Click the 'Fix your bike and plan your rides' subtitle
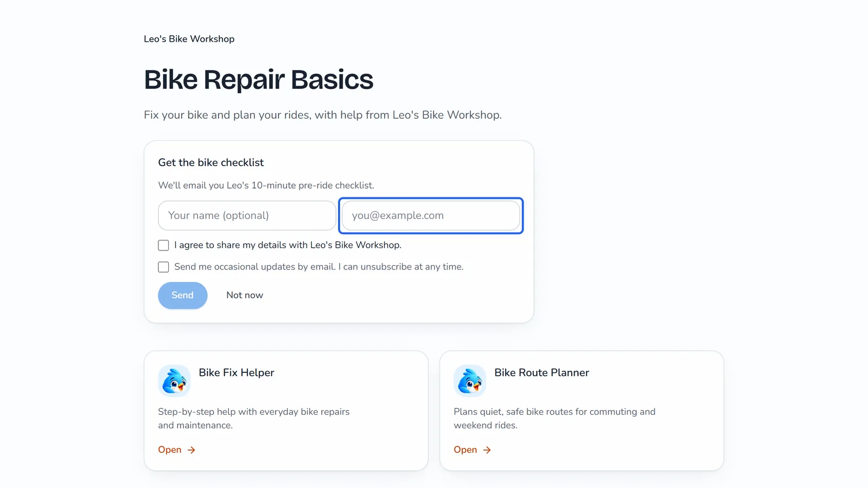Screen dimensions: 868x488 pos(323,115)
